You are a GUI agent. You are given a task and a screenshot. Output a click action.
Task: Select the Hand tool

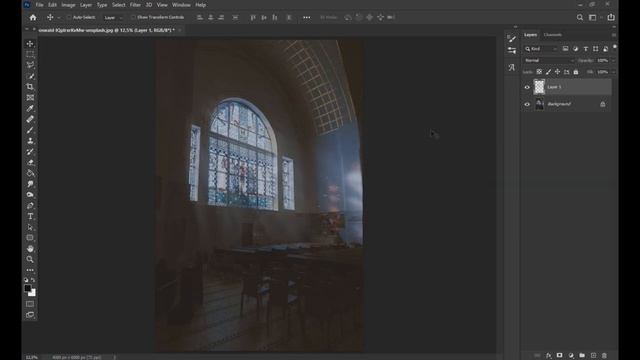click(x=30, y=249)
